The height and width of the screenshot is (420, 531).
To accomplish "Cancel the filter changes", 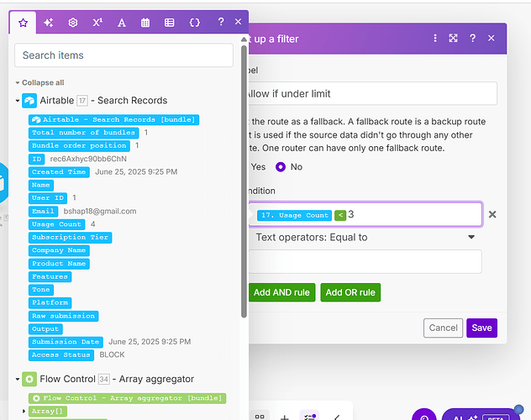I will [443, 328].
